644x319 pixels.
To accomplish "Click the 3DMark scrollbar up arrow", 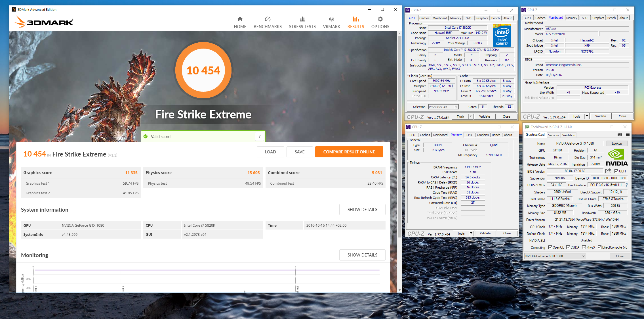I will (399, 34).
